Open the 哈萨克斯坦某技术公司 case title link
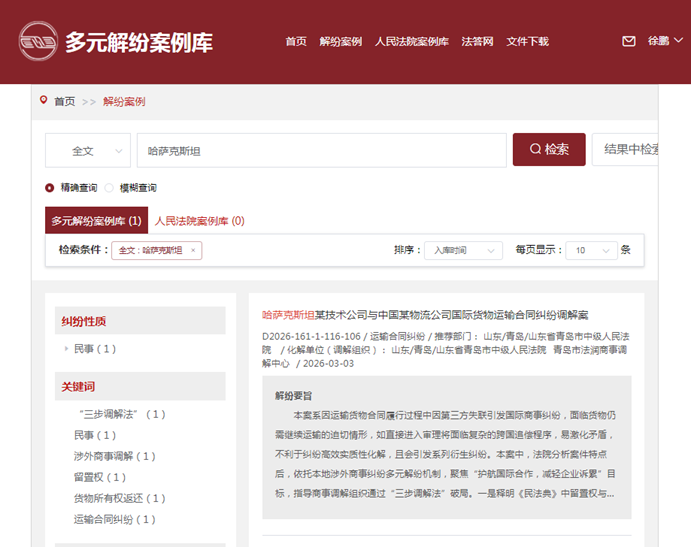 [425, 315]
